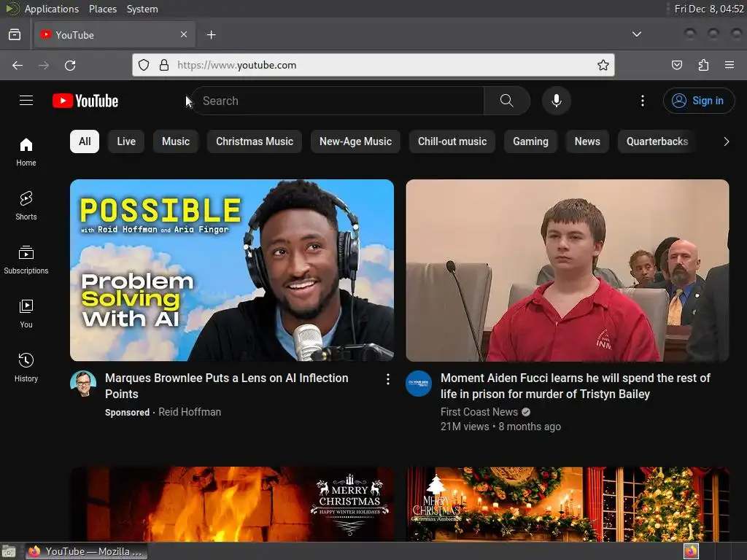Open Aiden Fucci courtroom video thumbnail
The height and width of the screenshot is (560, 747).
click(x=568, y=270)
